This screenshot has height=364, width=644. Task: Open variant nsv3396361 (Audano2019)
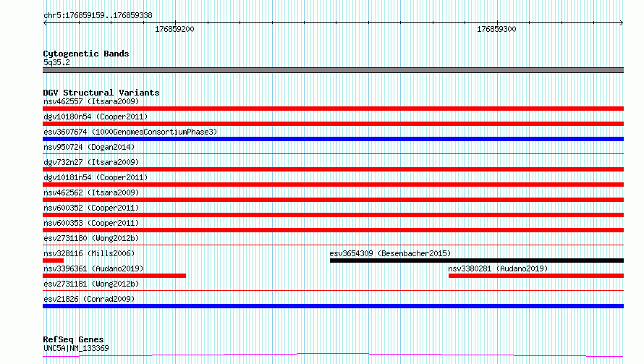pyautogui.click(x=93, y=268)
